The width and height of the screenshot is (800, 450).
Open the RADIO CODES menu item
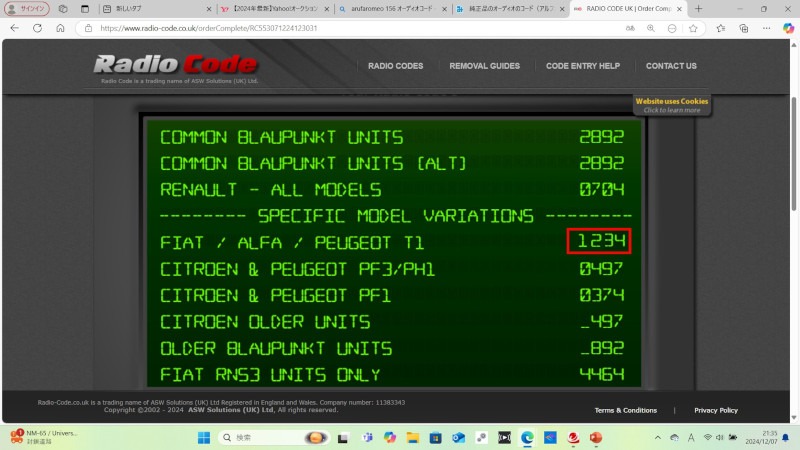[x=395, y=66]
